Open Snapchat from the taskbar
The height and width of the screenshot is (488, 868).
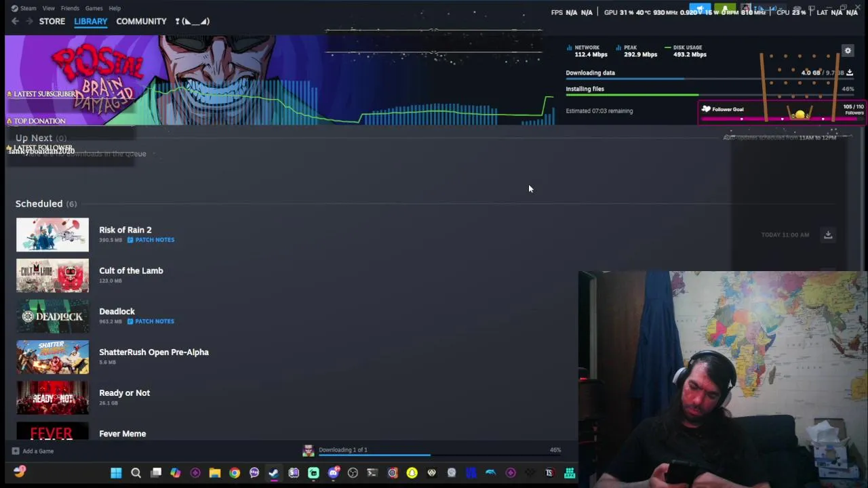(412, 473)
